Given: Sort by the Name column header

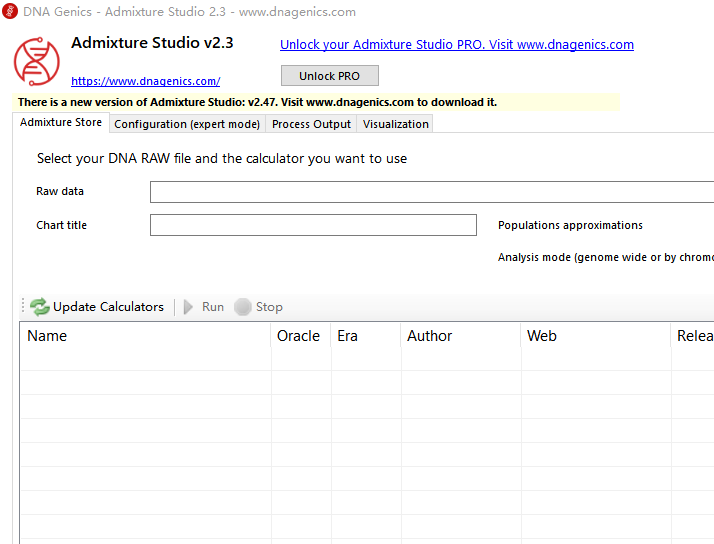Looking at the screenshot, I should [145, 336].
